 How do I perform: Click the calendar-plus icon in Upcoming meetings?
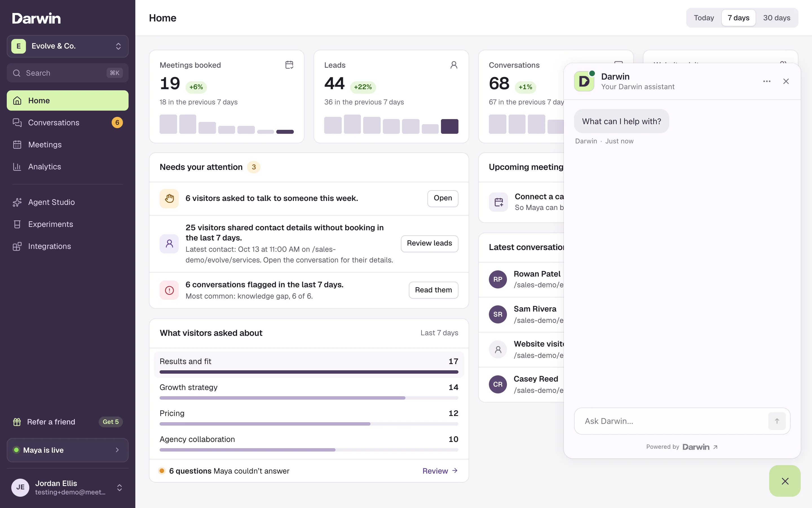(498, 202)
